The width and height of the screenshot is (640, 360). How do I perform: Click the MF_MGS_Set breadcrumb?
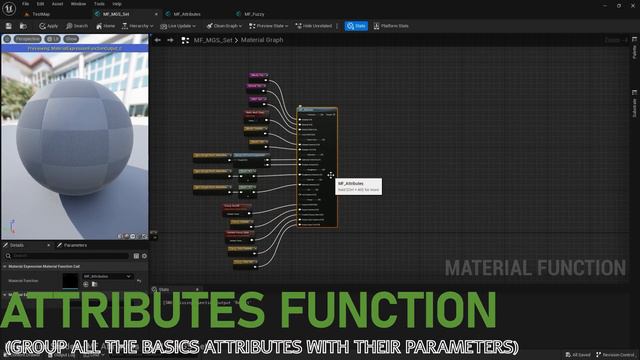(x=213, y=40)
